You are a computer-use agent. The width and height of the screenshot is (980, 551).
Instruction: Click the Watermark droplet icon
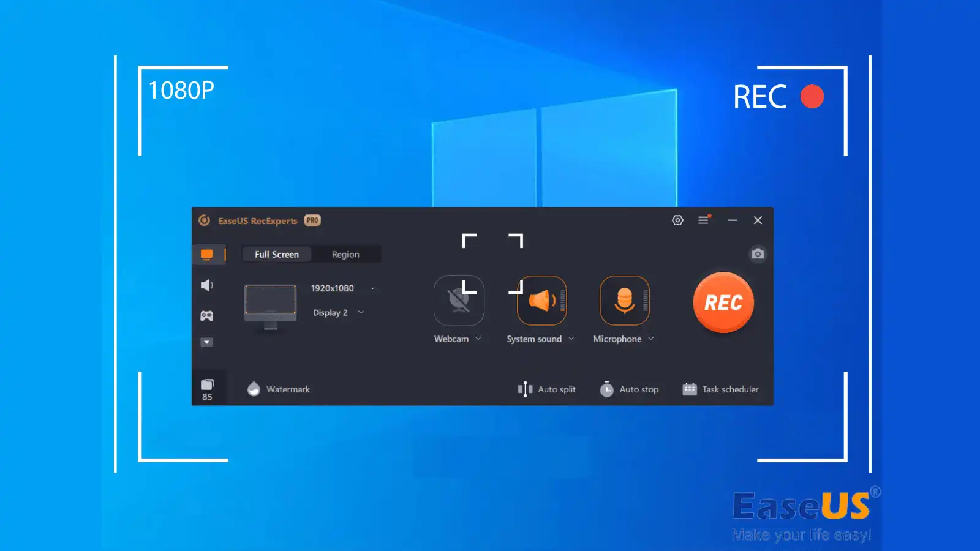click(x=254, y=389)
